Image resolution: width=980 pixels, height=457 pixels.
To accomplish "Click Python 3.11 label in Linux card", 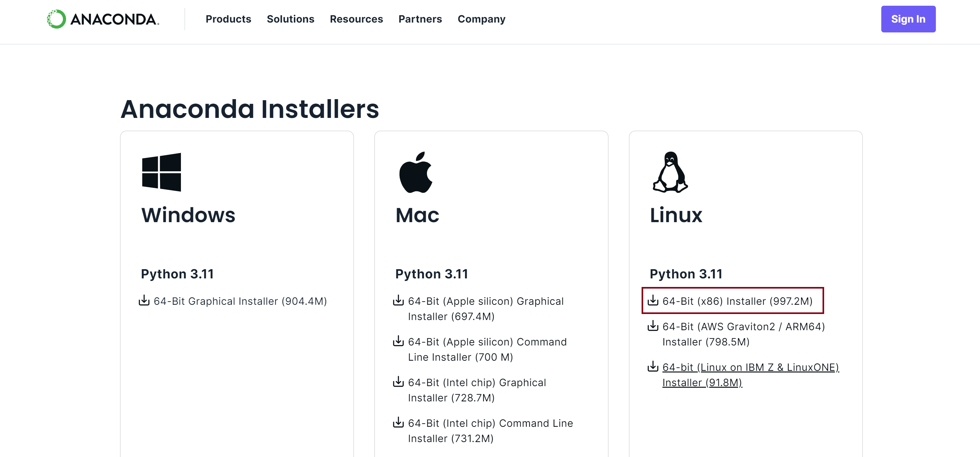I will [x=686, y=274].
